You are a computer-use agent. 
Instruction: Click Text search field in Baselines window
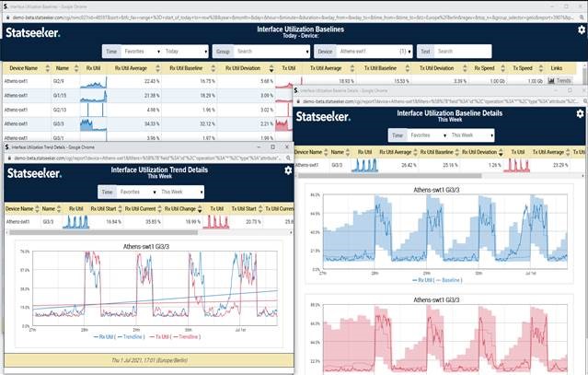(x=463, y=52)
